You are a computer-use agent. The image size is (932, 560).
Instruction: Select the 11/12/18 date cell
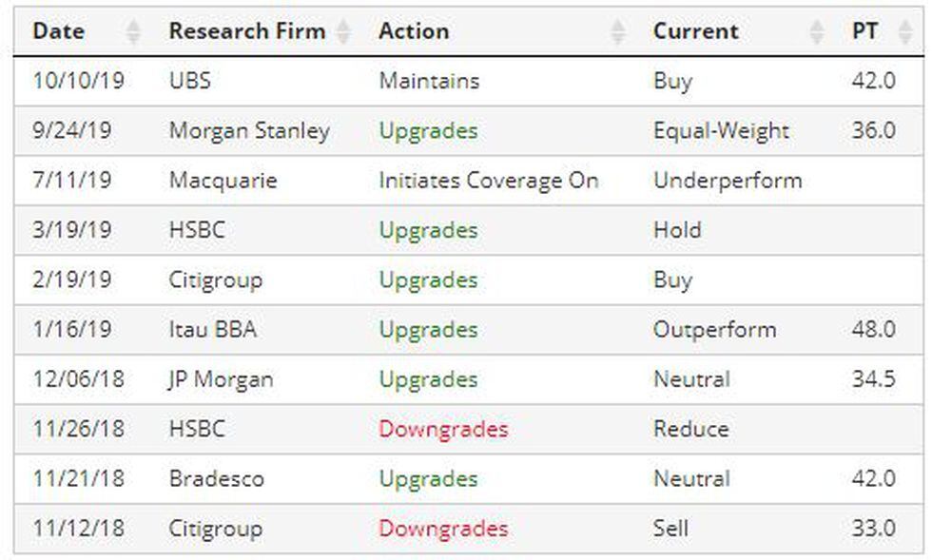point(78,529)
